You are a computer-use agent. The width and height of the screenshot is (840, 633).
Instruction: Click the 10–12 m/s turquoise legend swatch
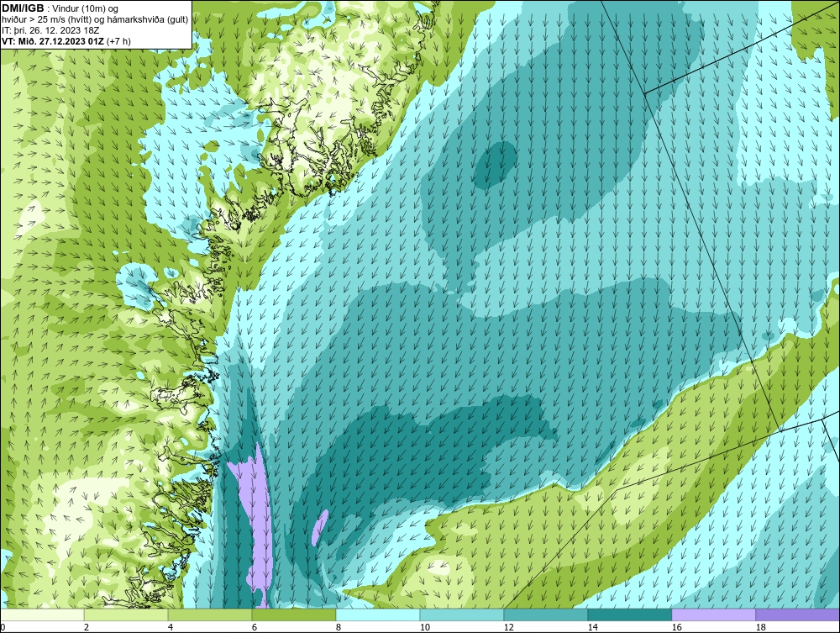[x=462, y=615]
